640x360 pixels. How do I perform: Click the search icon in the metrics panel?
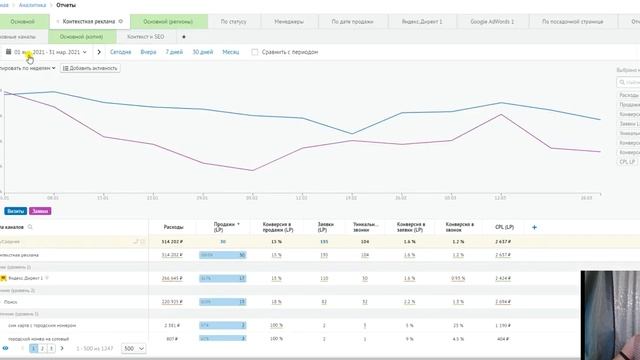tap(622, 82)
